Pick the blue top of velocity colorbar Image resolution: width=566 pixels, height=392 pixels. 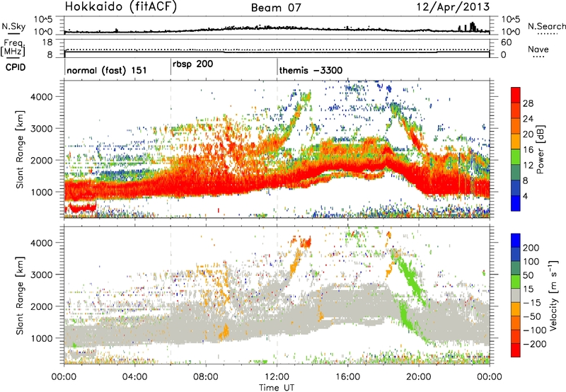point(516,241)
